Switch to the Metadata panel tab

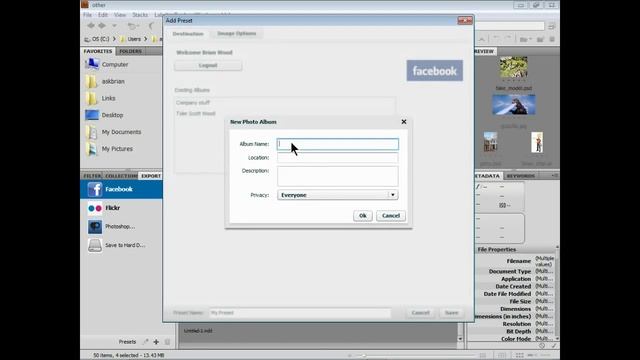[487, 176]
